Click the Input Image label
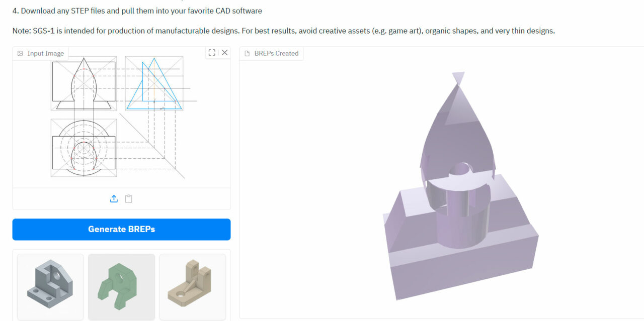644x321 pixels. tap(45, 53)
